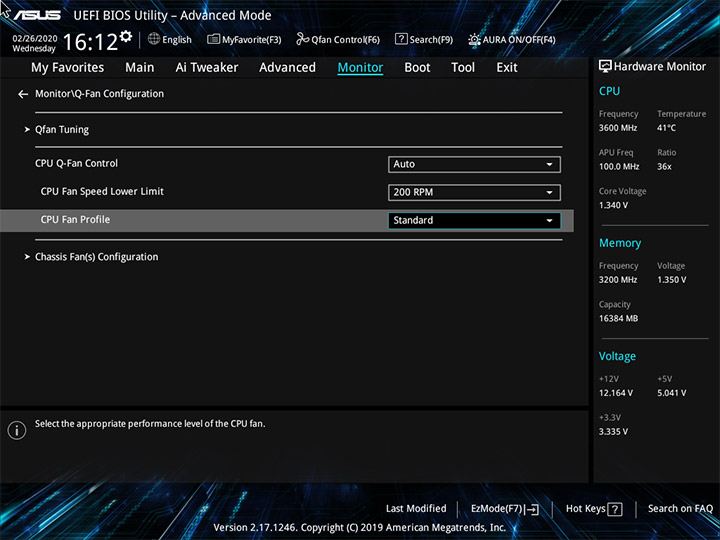Click the info icon in help panel

click(17, 430)
